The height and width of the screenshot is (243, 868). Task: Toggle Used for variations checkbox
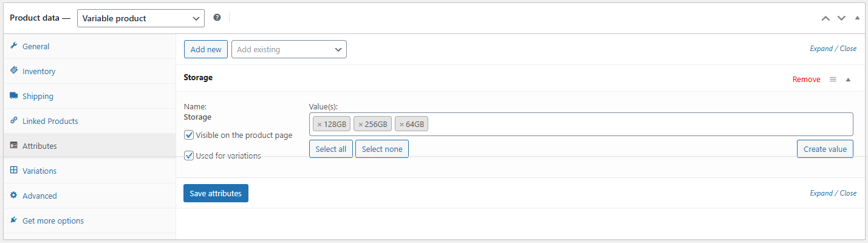tap(190, 156)
